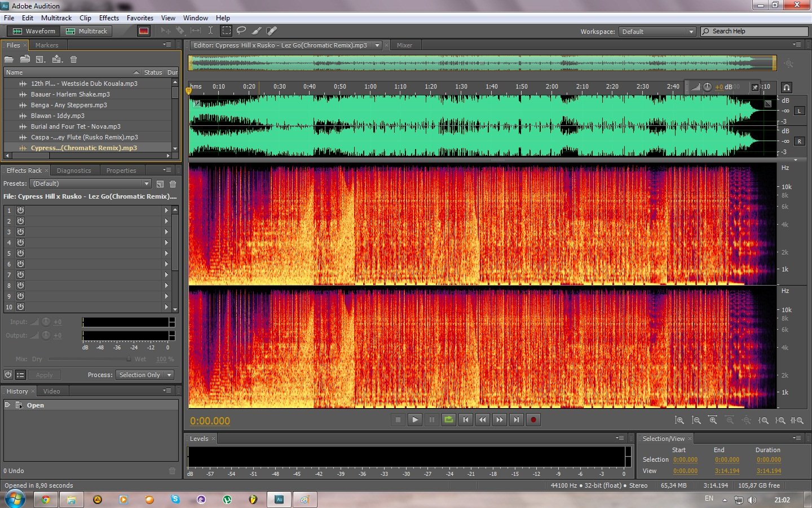The width and height of the screenshot is (812, 508).
Task: Switch to Waveform view button
Action: coord(34,31)
